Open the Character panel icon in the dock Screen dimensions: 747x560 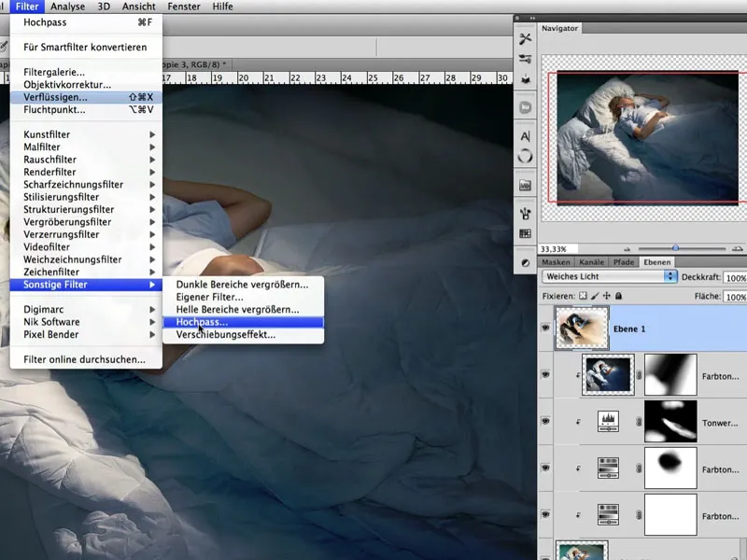click(x=526, y=136)
